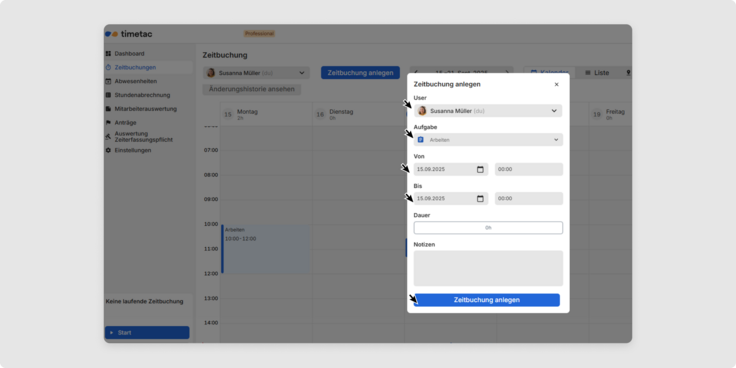Click into the Notizen text area
This screenshot has width=736, height=368.
(488, 268)
